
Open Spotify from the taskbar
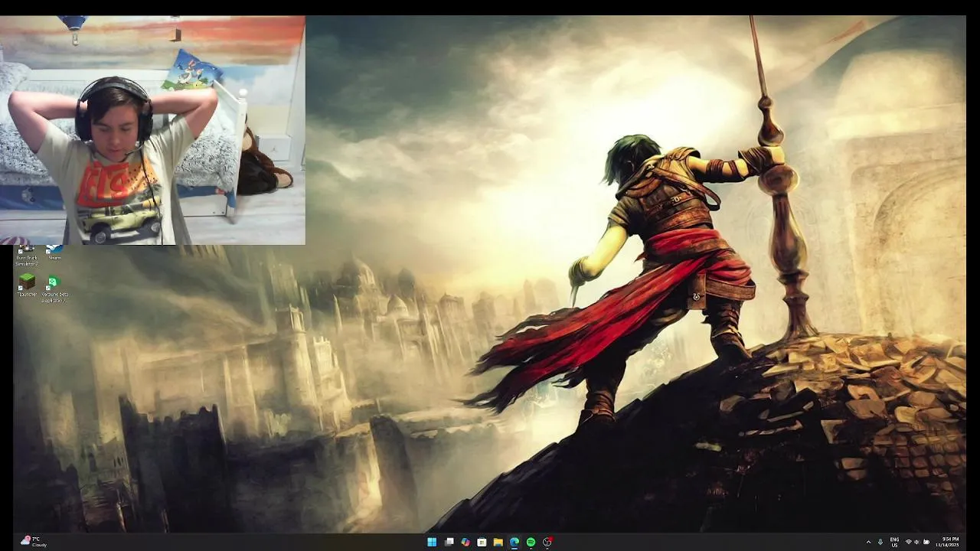tap(531, 542)
